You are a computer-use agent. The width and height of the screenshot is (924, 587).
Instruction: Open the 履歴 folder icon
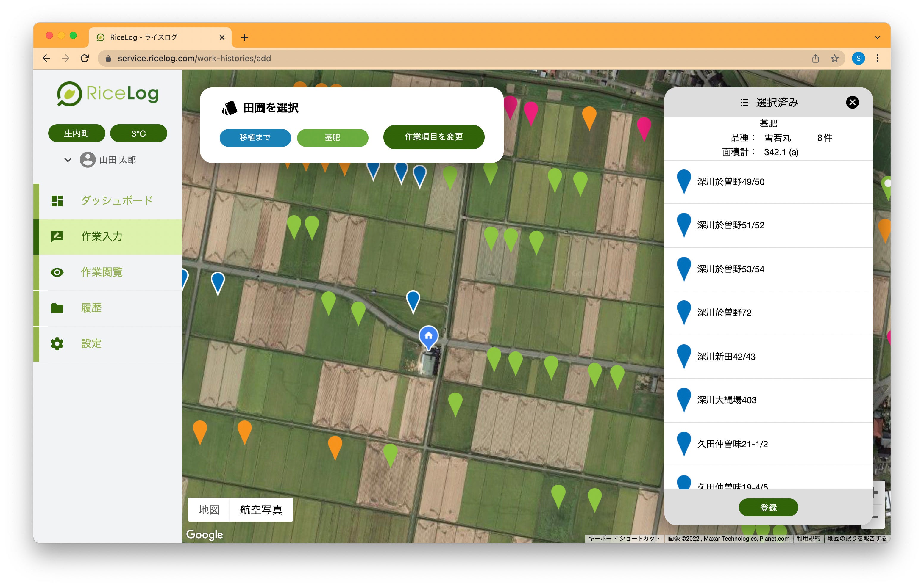pos(57,308)
